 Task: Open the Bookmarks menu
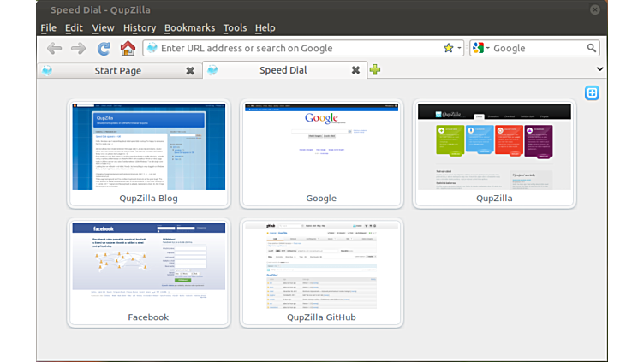click(189, 28)
